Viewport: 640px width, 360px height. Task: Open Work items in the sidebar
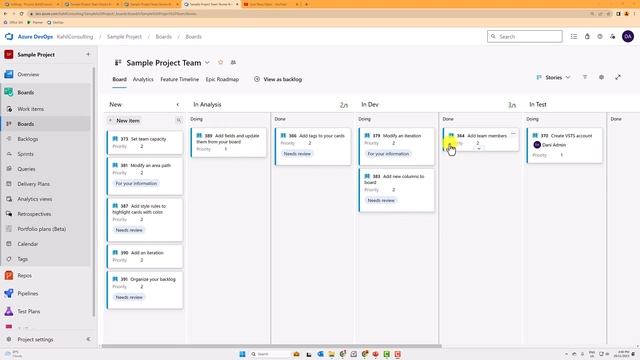pyautogui.click(x=30, y=109)
